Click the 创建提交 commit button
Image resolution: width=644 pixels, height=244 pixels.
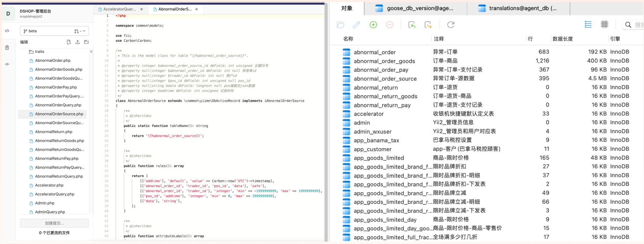tap(54, 223)
